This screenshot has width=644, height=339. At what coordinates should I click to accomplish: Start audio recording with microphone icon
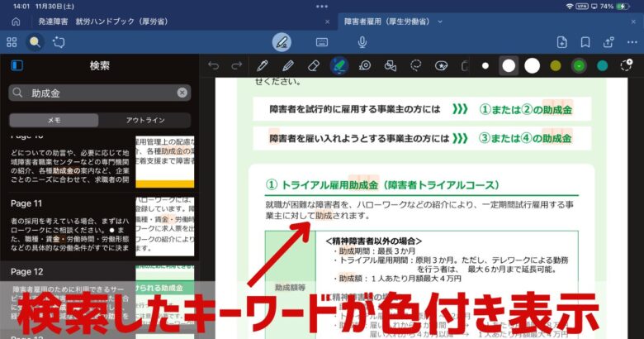pyautogui.click(x=362, y=42)
